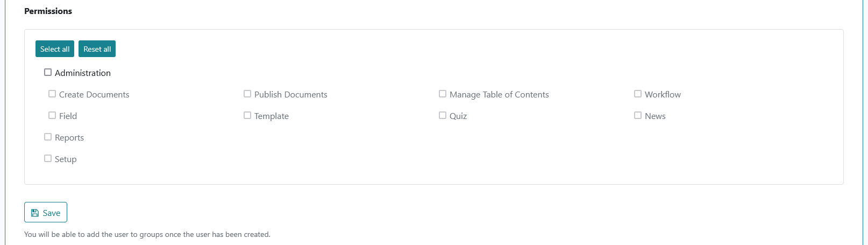This screenshot has width=868, height=245.
Task: Check the Reports checkbox
Action: 48,137
